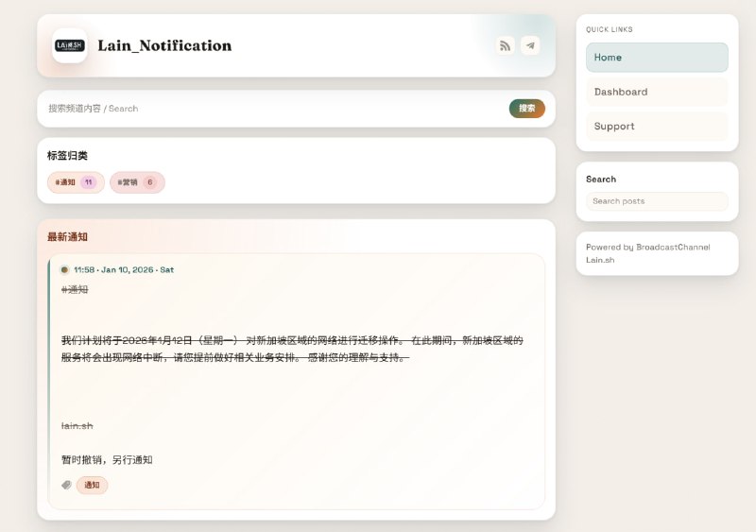
Task: Click the tag icon below the post
Action: (x=66, y=485)
